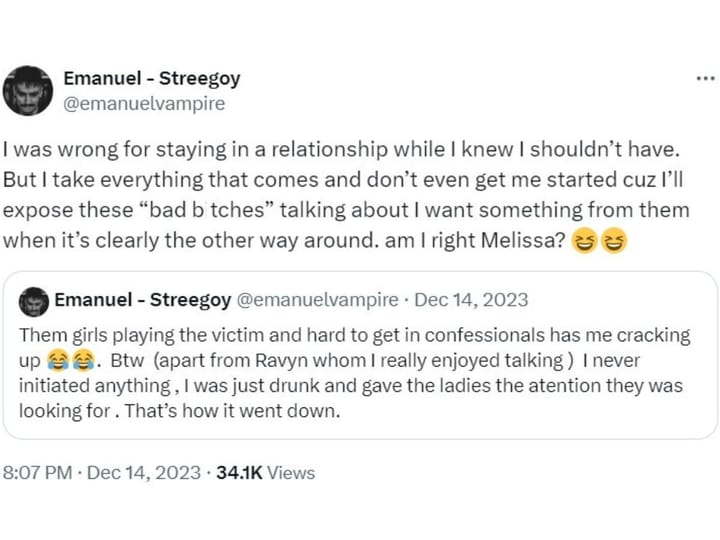Screen dimensions: 720x540
Task: Open the @emanuelvampire handle under the author name
Action: tap(144, 102)
